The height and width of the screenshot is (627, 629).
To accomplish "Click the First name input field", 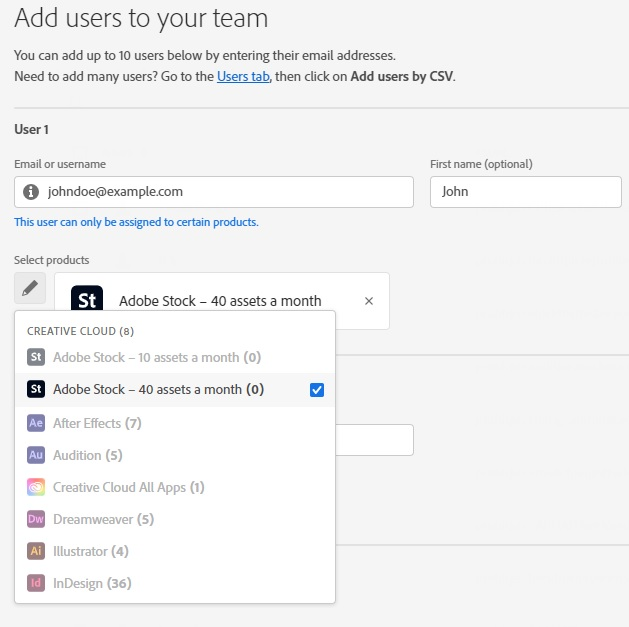I will (526, 192).
